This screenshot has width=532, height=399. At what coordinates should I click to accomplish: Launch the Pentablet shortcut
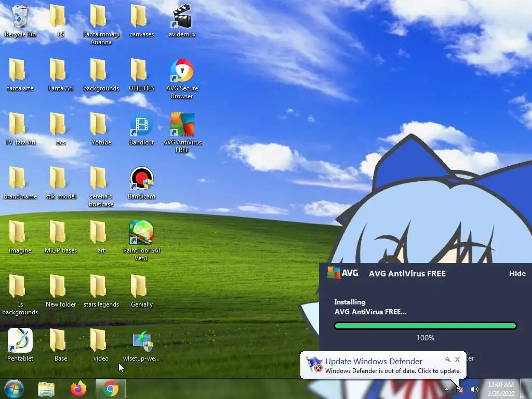click(x=20, y=345)
